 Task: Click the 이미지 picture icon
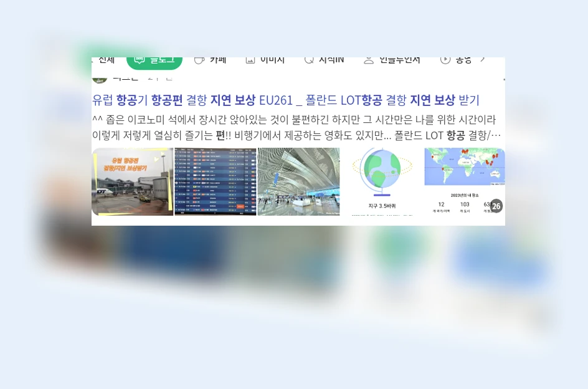tap(250, 60)
